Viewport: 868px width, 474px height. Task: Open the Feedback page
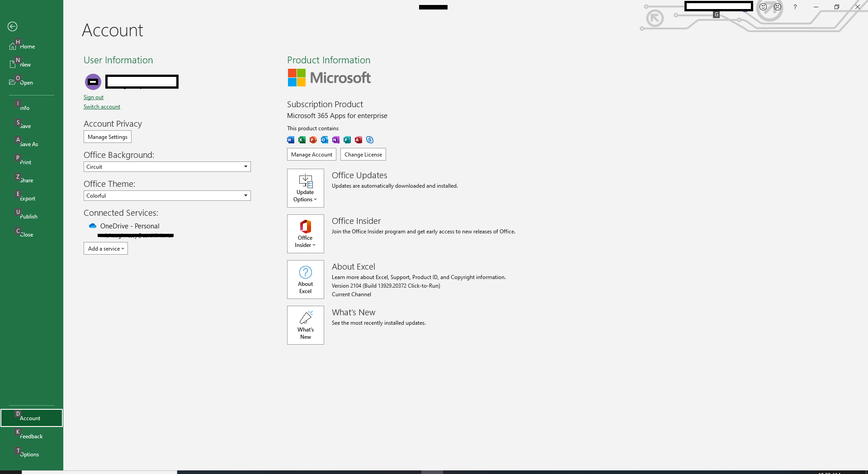click(32, 436)
